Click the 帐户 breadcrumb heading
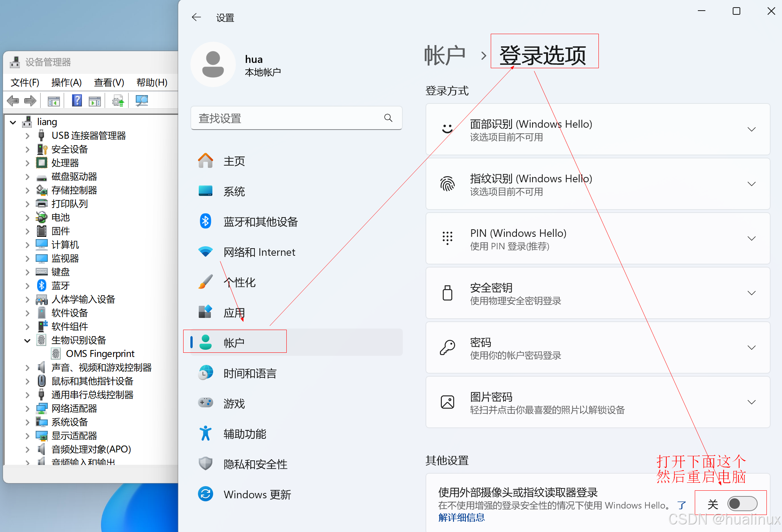This screenshot has width=782, height=532. pyautogui.click(x=444, y=55)
